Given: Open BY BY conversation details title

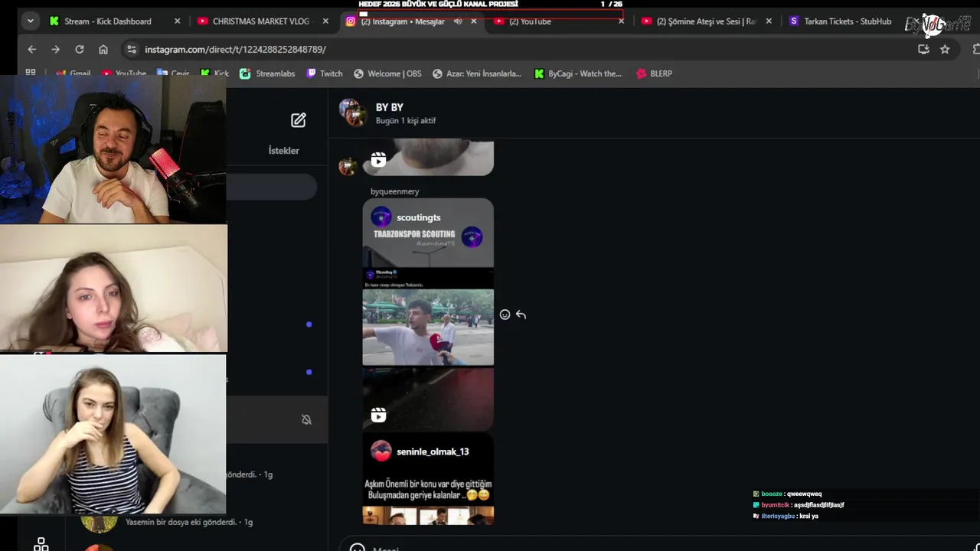Looking at the screenshot, I should (390, 107).
